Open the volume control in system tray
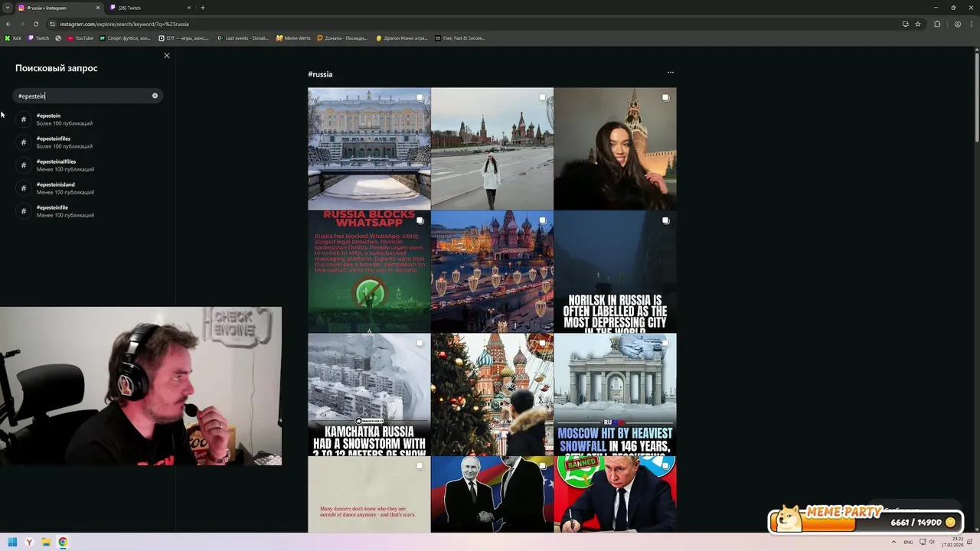 932,543
